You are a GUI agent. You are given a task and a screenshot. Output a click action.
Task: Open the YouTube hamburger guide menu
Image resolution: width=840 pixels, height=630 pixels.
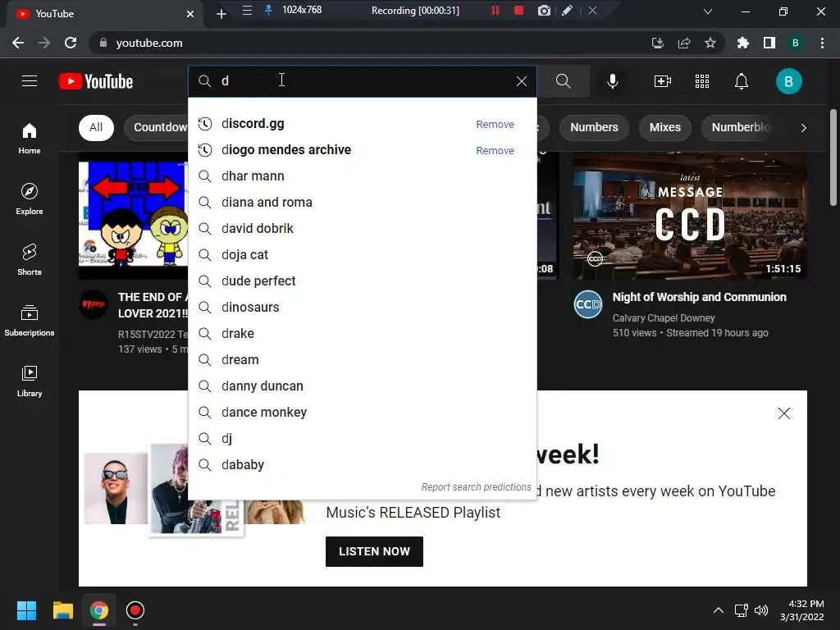coord(30,81)
